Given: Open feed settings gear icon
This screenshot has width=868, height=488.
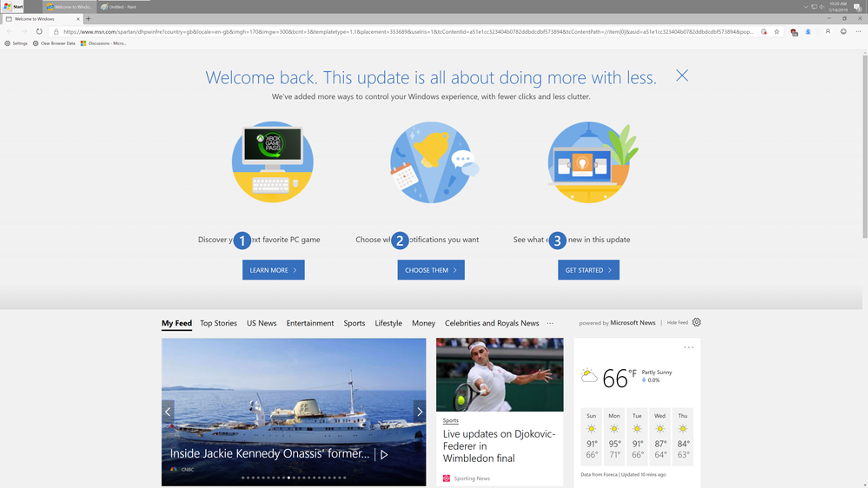Looking at the screenshot, I should point(696,322).
